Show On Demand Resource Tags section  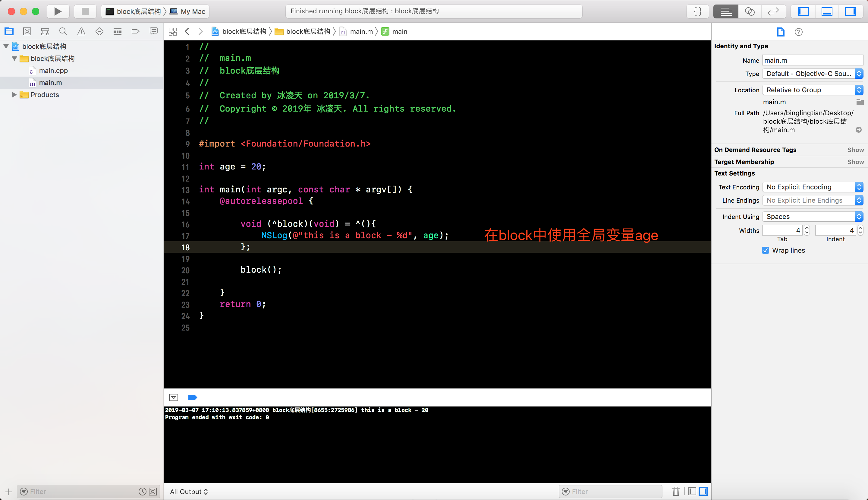click(x=855, y=150)
